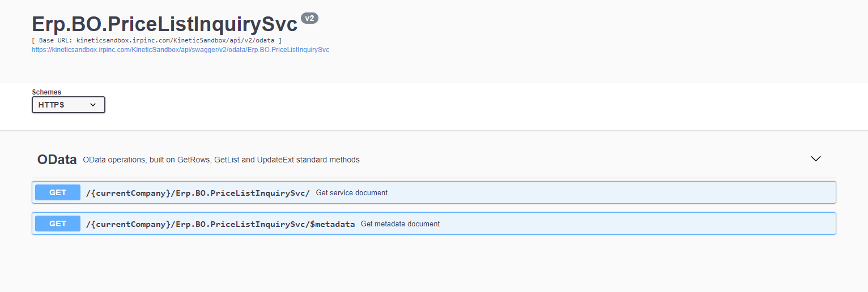The image size is (868, 292).
Task: Click the GET badge for $metadata endpoint
Action: [x=58, y=224]
